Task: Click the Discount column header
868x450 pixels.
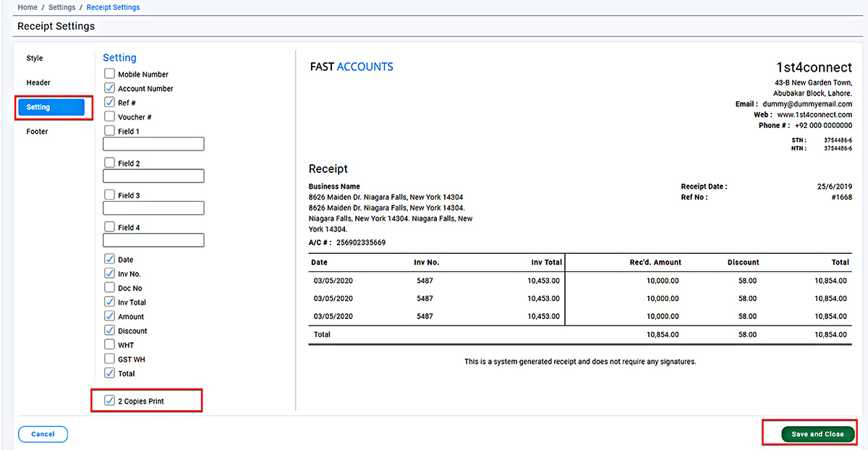Action: (x=744, y=262)
